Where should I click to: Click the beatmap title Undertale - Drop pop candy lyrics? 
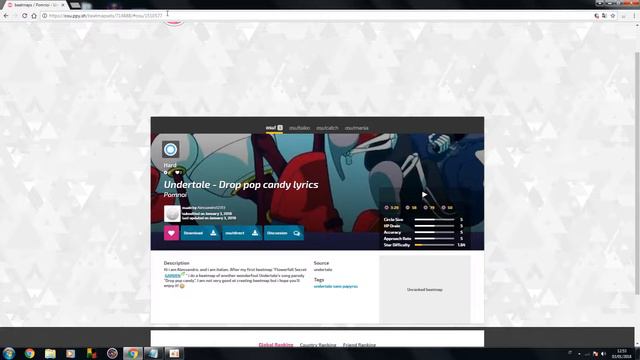coord(241,184)
